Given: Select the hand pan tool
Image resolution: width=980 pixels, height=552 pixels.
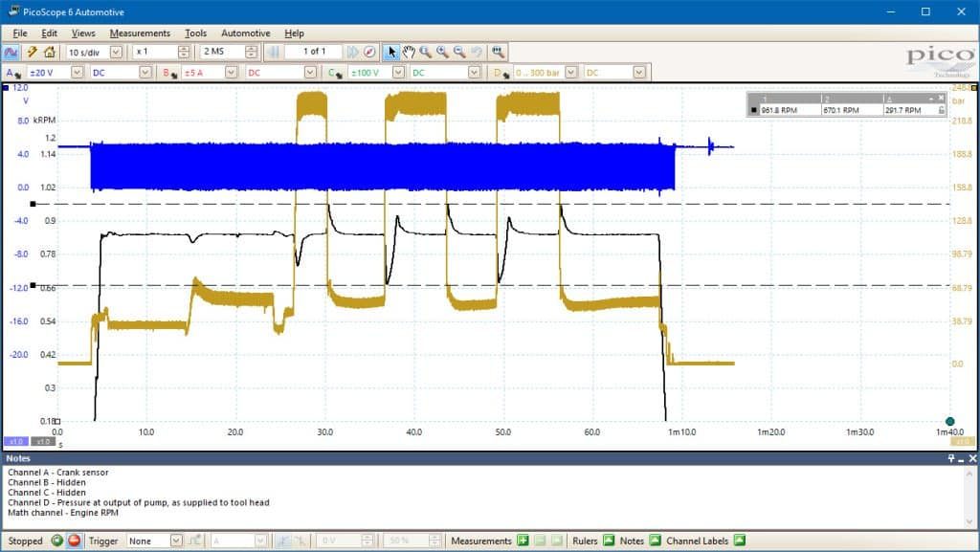Looking at the screenshot, I should [x=408, y=52].
